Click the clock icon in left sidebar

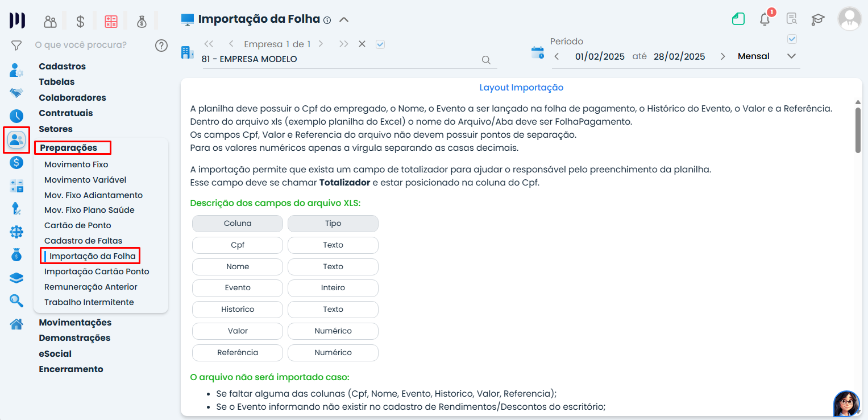pos(16,116)
